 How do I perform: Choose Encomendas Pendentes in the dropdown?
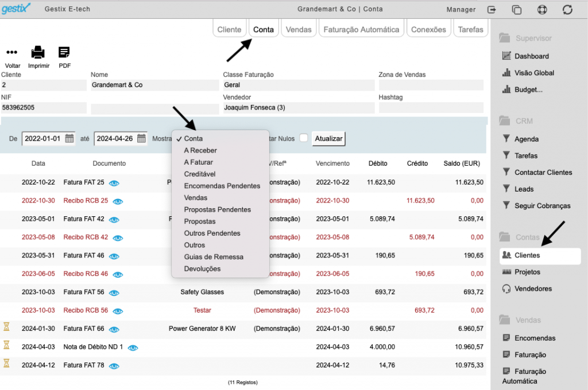coord(222,186)
